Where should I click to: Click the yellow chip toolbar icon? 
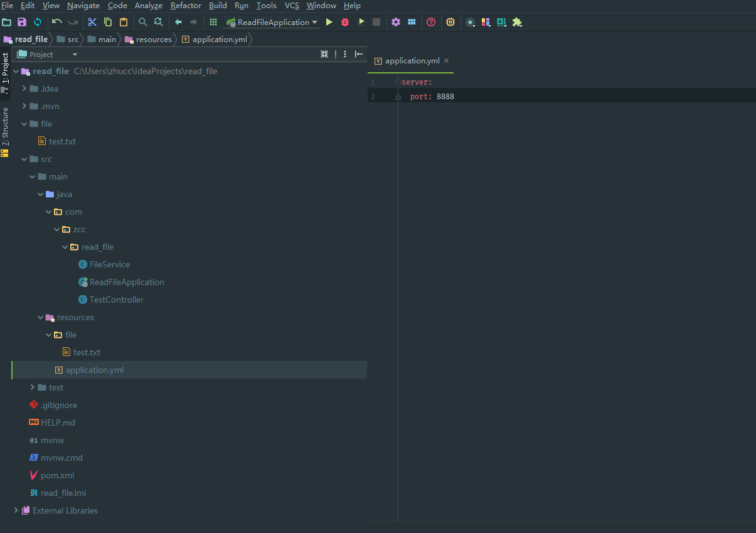click(x=450, y=22)
